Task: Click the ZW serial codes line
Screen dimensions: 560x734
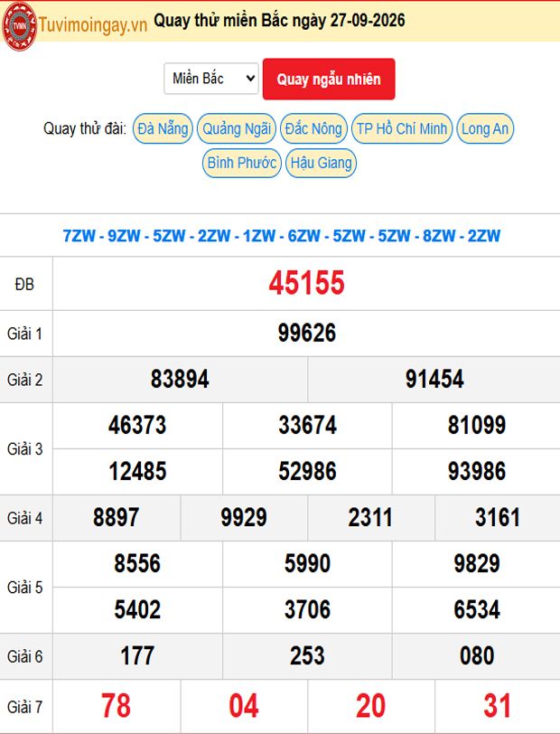Action: [x=282, y=235]
